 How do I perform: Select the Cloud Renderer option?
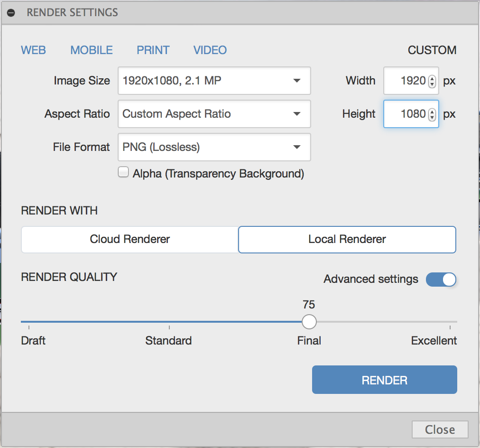(130, 239)
